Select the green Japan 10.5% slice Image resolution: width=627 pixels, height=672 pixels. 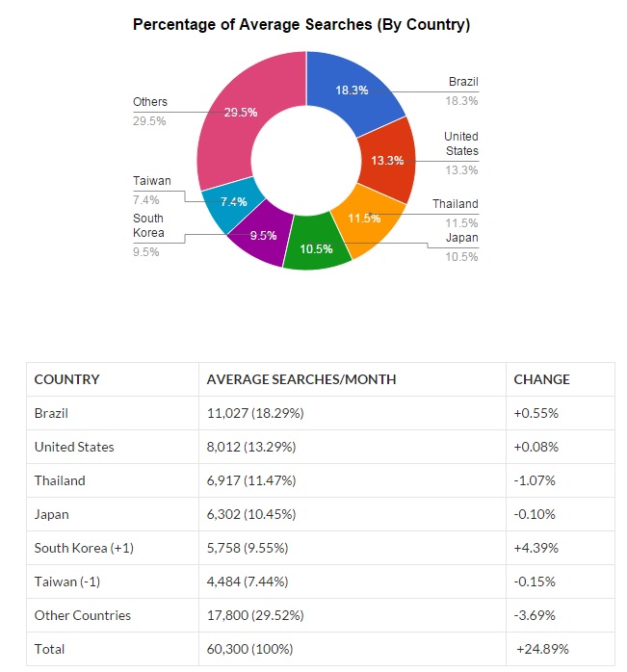pyautogui.click(x=317, y=245)
